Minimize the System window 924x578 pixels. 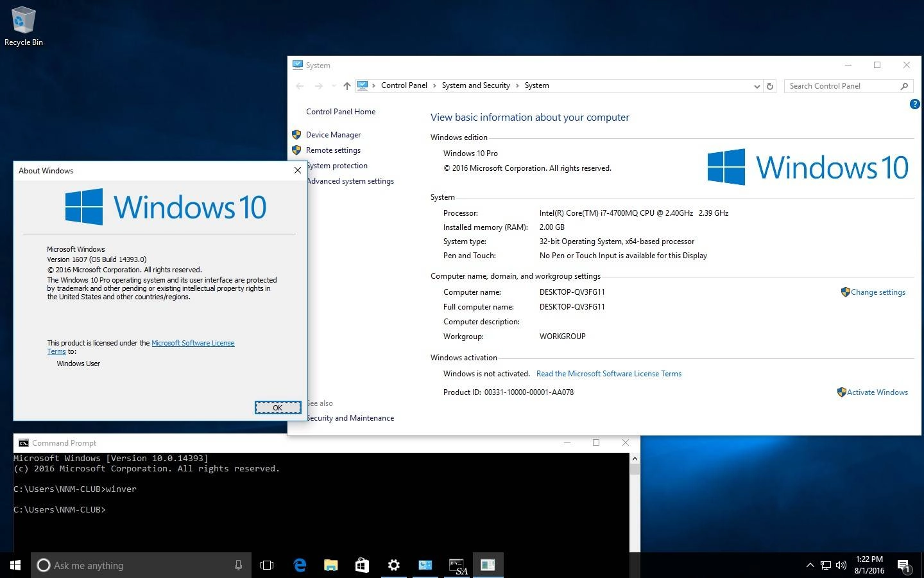coord(848,65)
